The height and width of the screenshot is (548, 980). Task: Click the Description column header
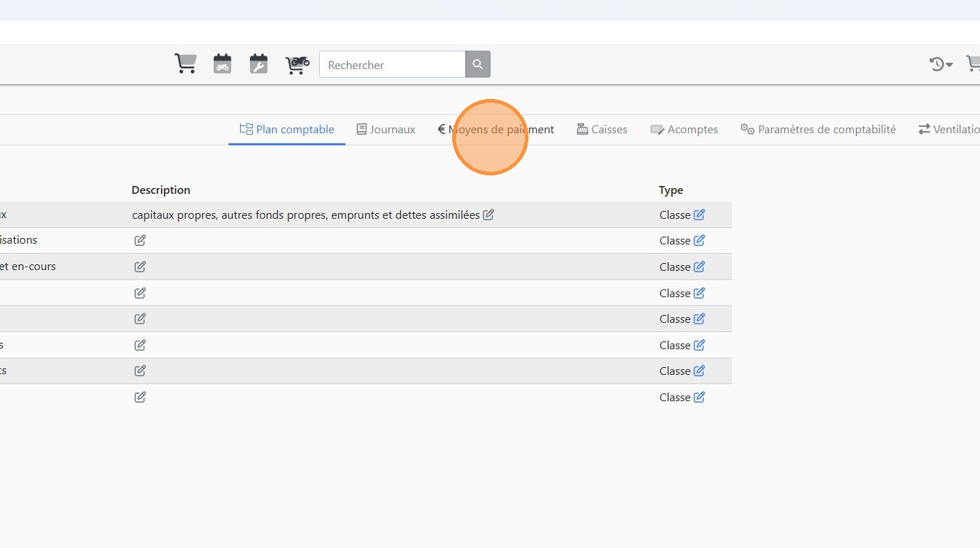(x=161, y=190)
